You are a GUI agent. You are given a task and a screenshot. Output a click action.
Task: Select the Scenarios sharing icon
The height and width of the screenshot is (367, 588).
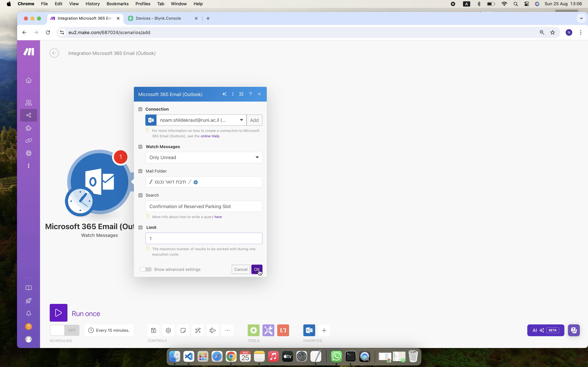pos(28,115)
